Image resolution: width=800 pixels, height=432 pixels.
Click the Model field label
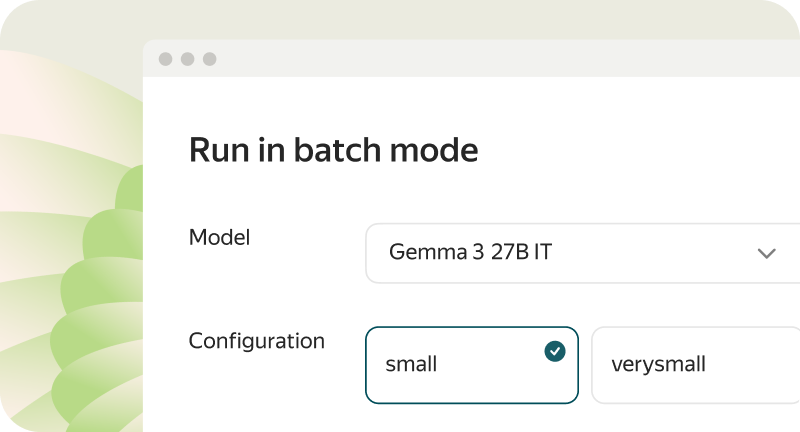point(219,238)
